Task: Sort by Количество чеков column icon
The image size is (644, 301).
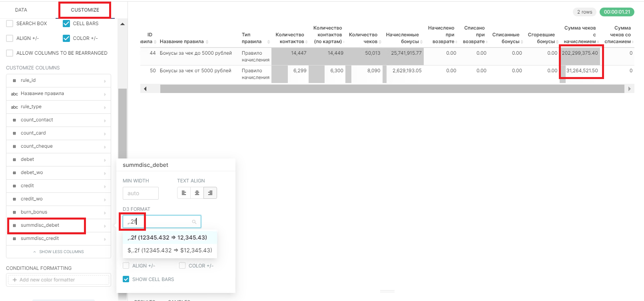Action: click(x=380, y=42)
